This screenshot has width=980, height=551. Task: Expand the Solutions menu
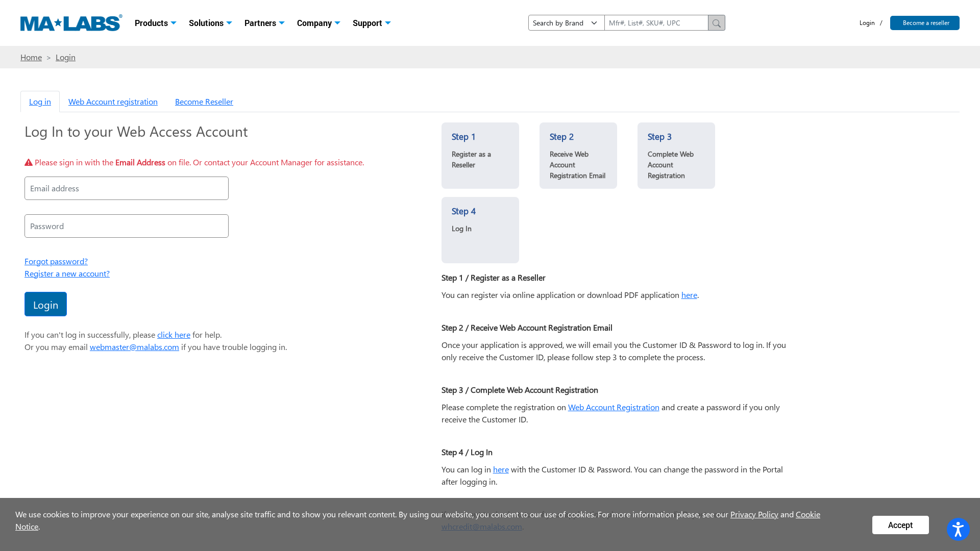click(x=210, y=23)
